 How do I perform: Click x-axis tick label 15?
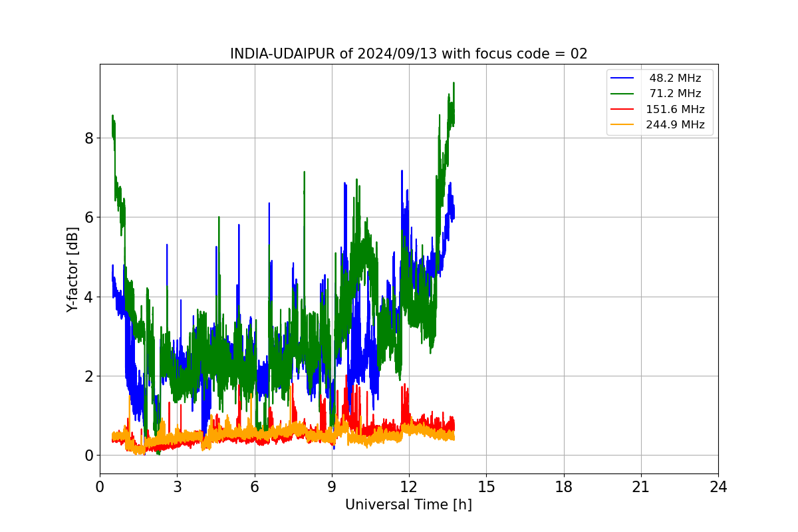[486, 486]
